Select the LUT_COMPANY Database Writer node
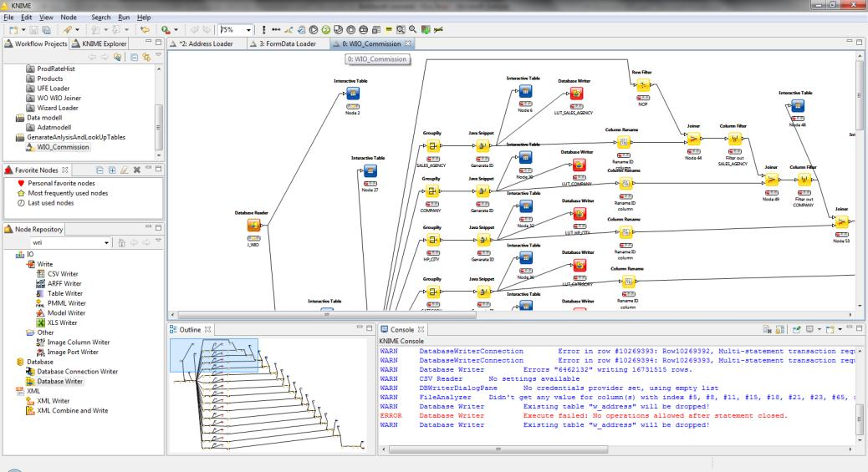Image resolution: width=868 pixels, height=472 pixels. [579, 165]
